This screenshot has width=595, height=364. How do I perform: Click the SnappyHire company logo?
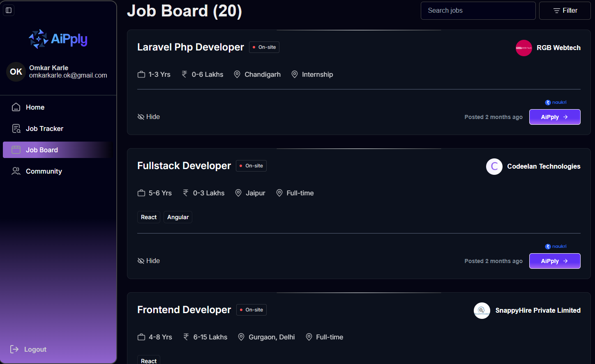[482, 311]
